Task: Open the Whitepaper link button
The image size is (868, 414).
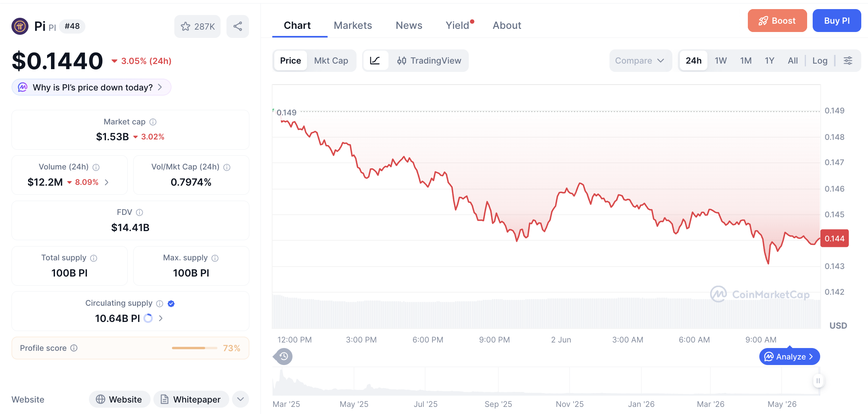Action: (191, 399)
